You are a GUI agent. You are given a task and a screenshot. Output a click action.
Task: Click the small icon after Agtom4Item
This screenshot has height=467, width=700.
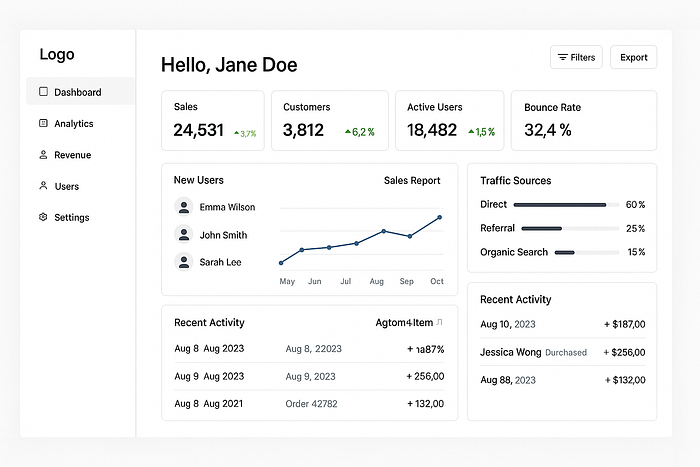tap(439, 322)
